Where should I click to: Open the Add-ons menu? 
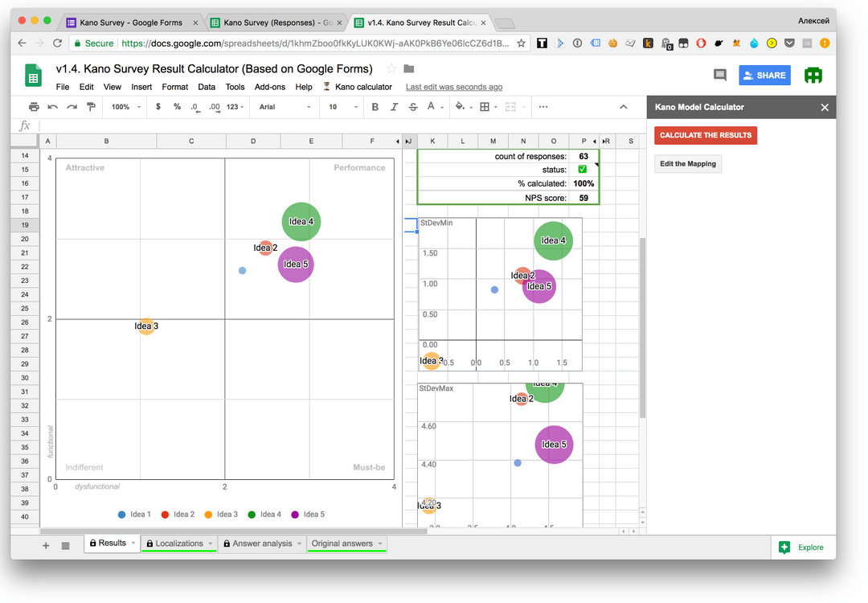[269, 87]
